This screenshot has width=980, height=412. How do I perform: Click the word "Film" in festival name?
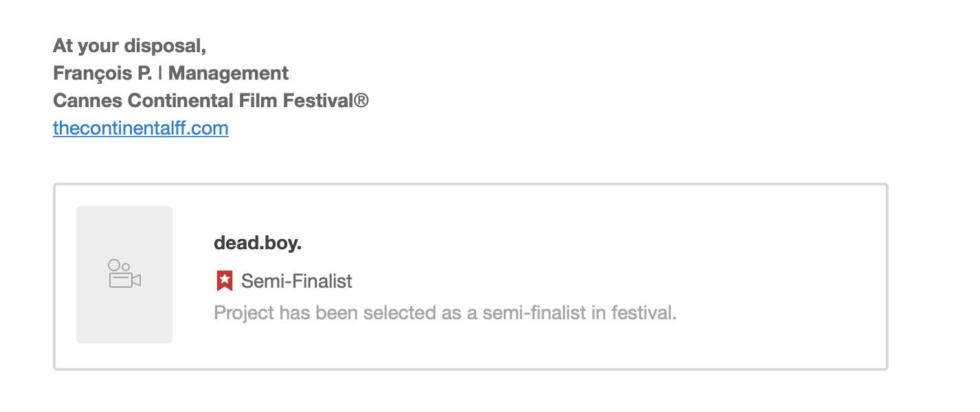tap(258, 101)
